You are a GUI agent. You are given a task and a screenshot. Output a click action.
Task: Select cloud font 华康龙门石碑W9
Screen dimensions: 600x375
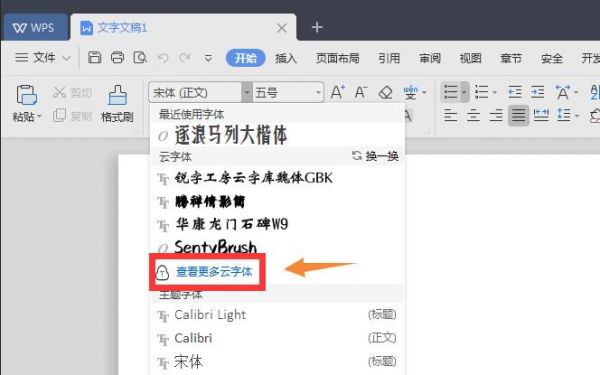click(277, 224)
